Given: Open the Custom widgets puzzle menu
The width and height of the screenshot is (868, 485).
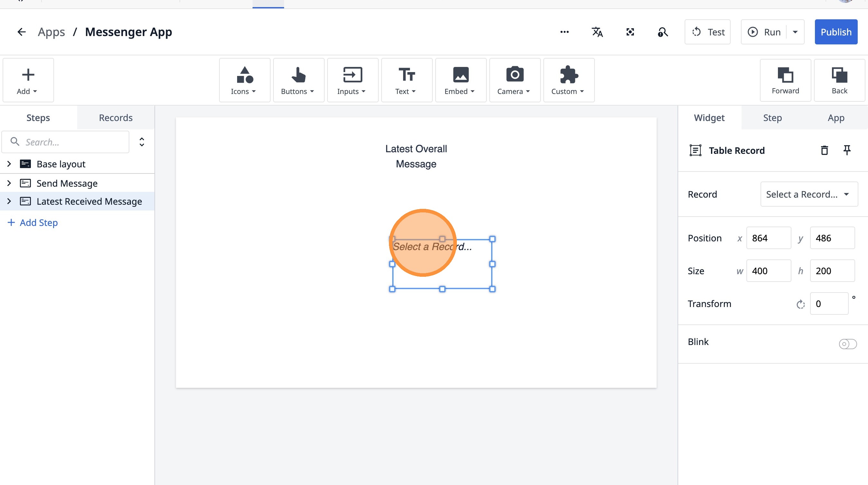Looking at the screenshot, I should [x=568, y=80].
